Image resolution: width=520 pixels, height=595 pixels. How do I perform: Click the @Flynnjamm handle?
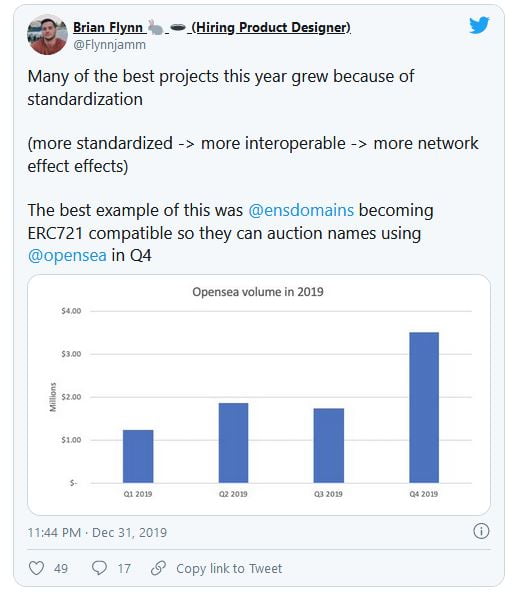109,45
